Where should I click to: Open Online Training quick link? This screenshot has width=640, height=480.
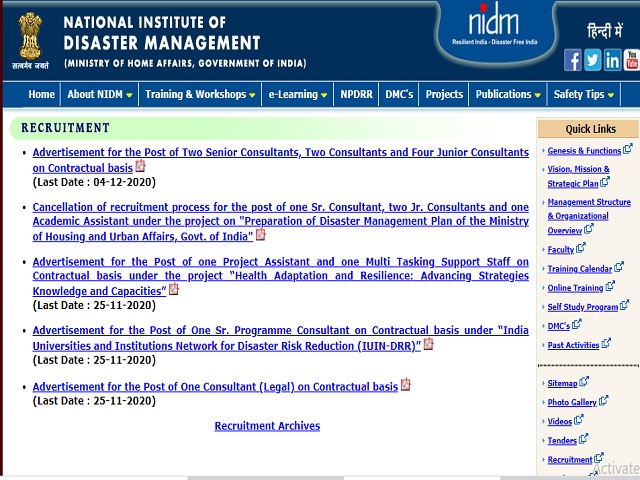(x=575, y=288)
